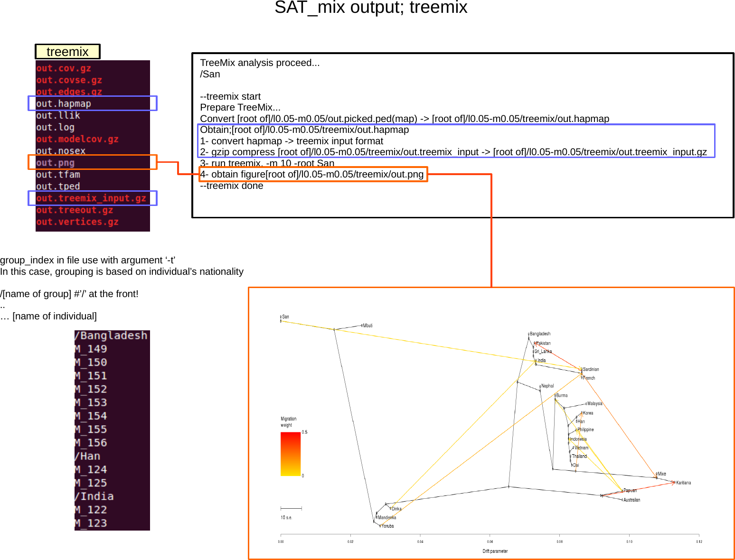Select the out.edges.gz file name
Image resolution: width=735 pixels, height=560 pixels.
pos(69,92)
